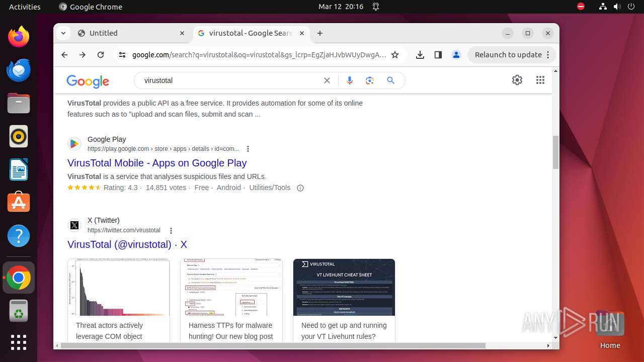Open the twitter.com/virustotal URL
644x362 pixels.
click(124, 230)
